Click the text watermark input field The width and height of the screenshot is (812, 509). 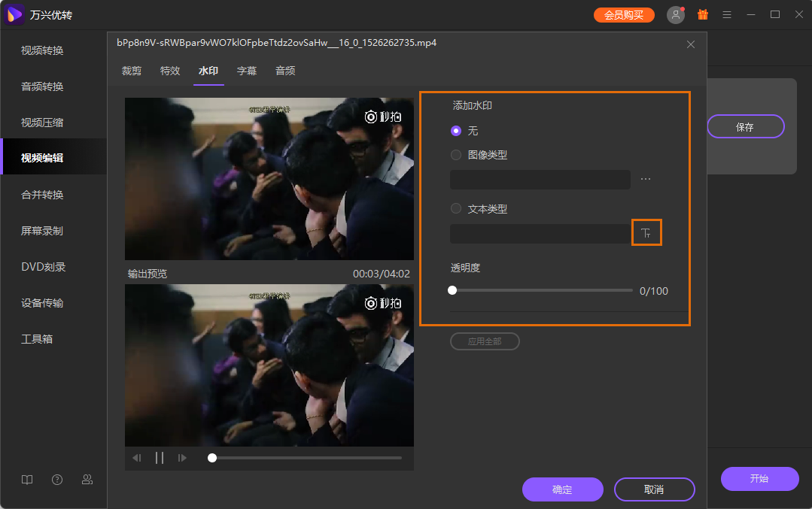coord(540,234)
